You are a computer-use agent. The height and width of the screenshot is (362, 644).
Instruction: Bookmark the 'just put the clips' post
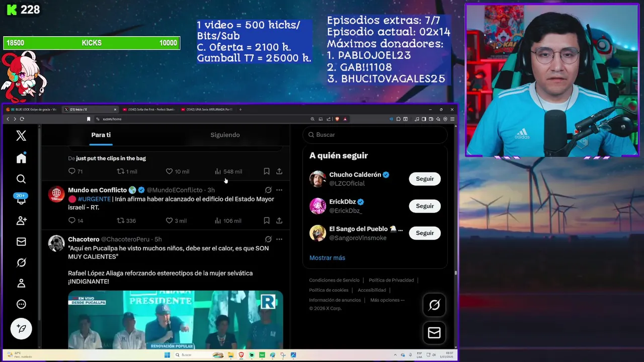point(267,171)
